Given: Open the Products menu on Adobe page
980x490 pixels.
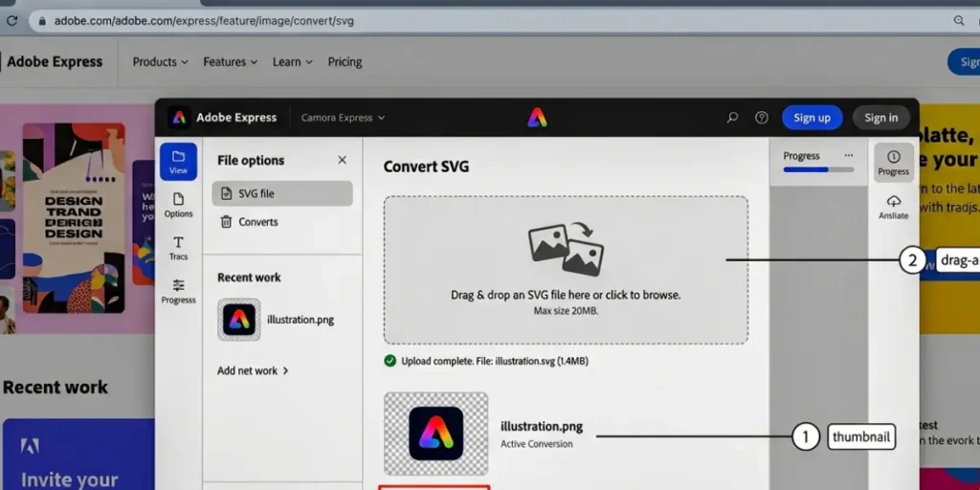Looking at the screenshot, I should pos(160,62).
